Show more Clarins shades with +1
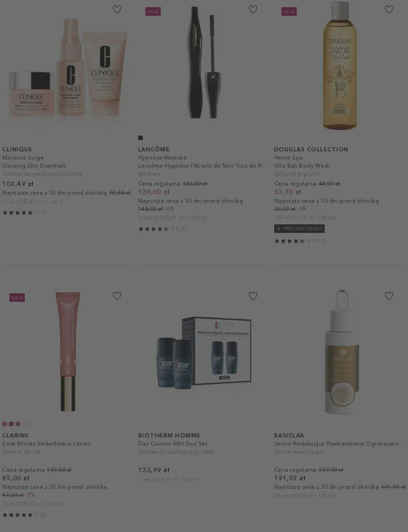 point(26,424)
